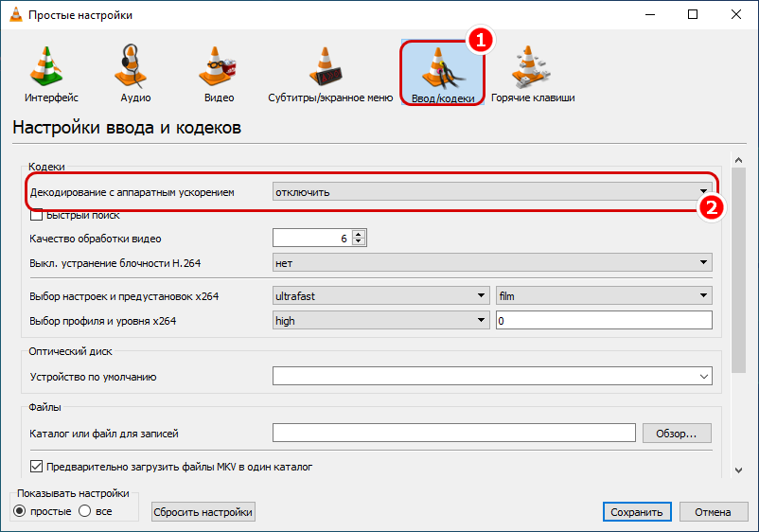
Task: Open the Аудио settings category
Action: click(135, 74)
